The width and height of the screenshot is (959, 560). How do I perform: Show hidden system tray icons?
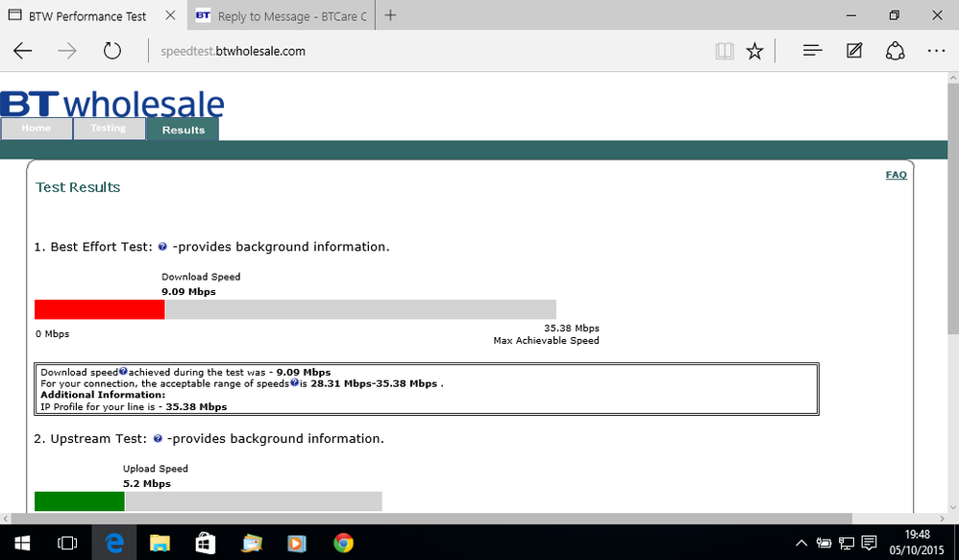[x=801, y=543]
